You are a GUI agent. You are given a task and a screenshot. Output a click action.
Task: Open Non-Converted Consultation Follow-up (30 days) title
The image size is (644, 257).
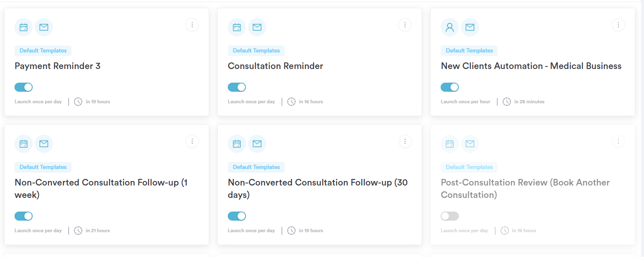coord(318,188)
